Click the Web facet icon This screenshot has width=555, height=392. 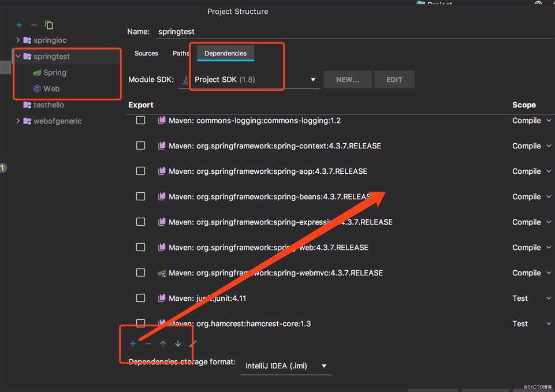click(x=37, y=88)
